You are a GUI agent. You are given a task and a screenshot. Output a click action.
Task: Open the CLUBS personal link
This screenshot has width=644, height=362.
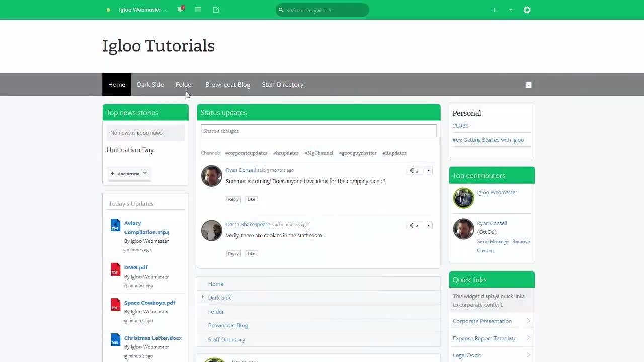(x=460, y=126)
